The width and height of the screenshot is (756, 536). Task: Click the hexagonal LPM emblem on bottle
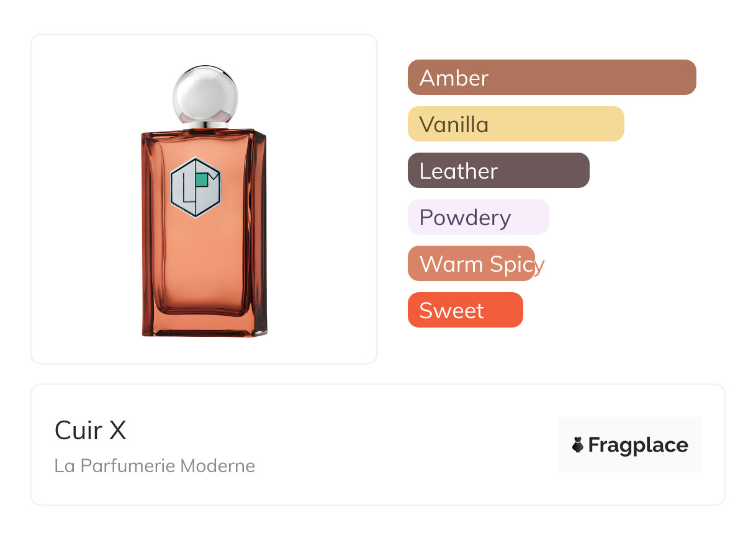(x=196, y=187)
